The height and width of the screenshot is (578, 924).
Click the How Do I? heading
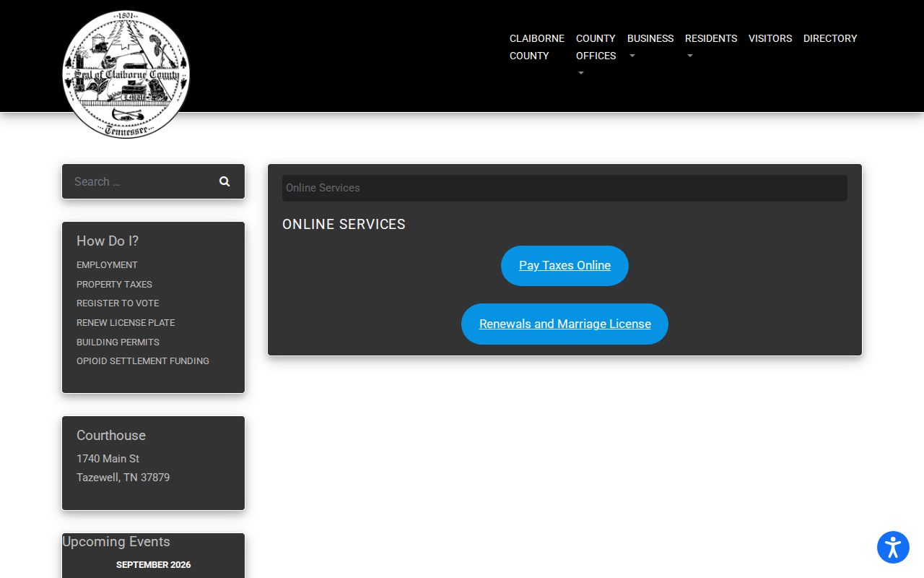[x=108, y=241]
